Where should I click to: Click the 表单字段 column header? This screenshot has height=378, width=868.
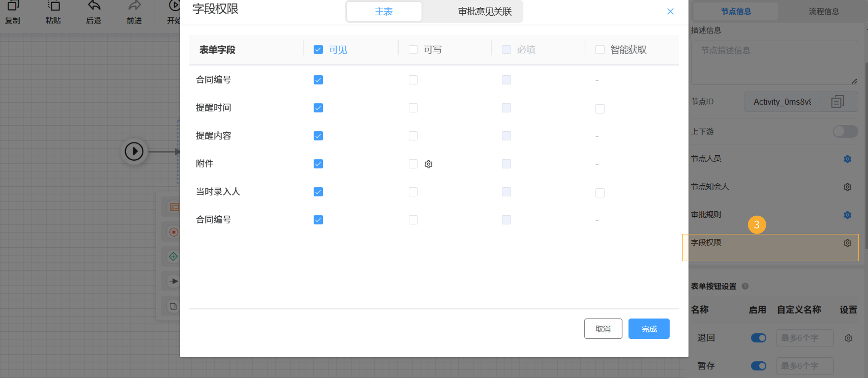(x=217, y=50)
